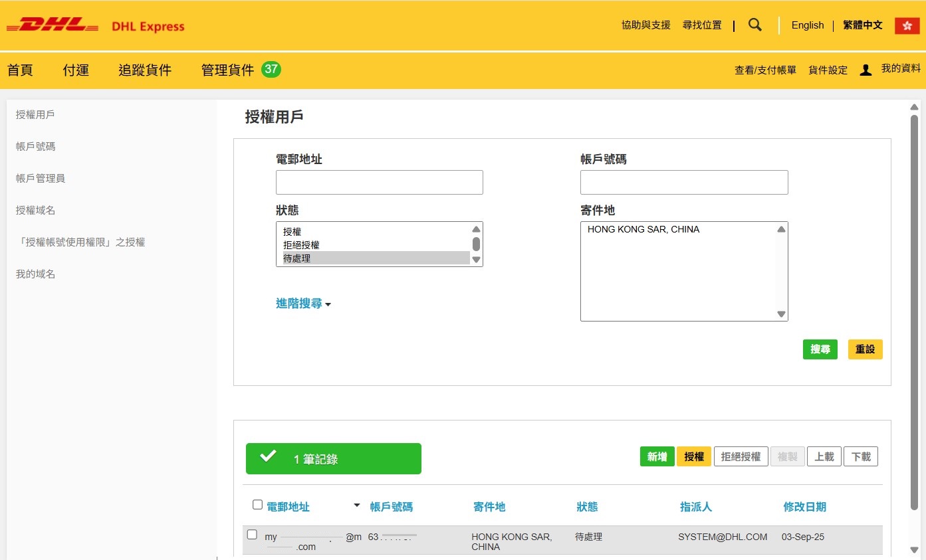Switch language to 繁體中文

(863, 25)
